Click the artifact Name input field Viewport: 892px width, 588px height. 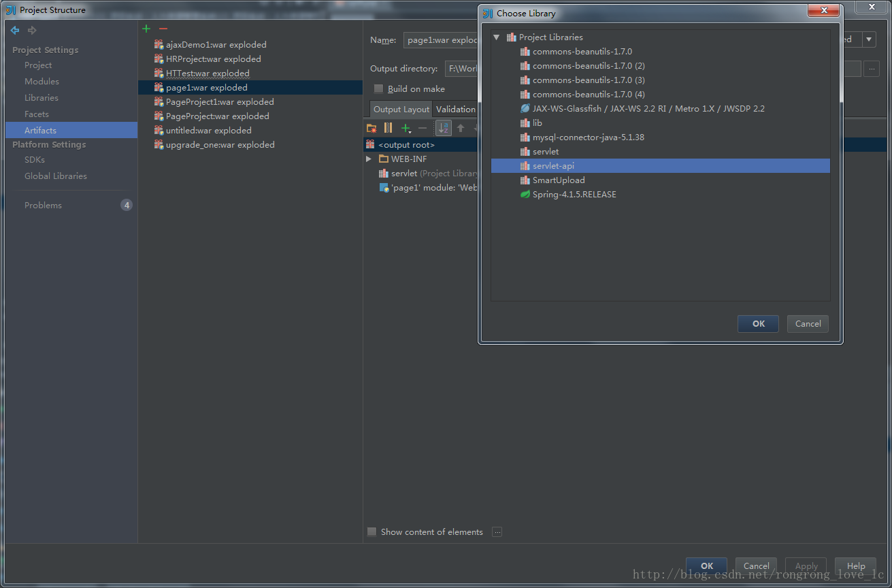coord(441,40)
